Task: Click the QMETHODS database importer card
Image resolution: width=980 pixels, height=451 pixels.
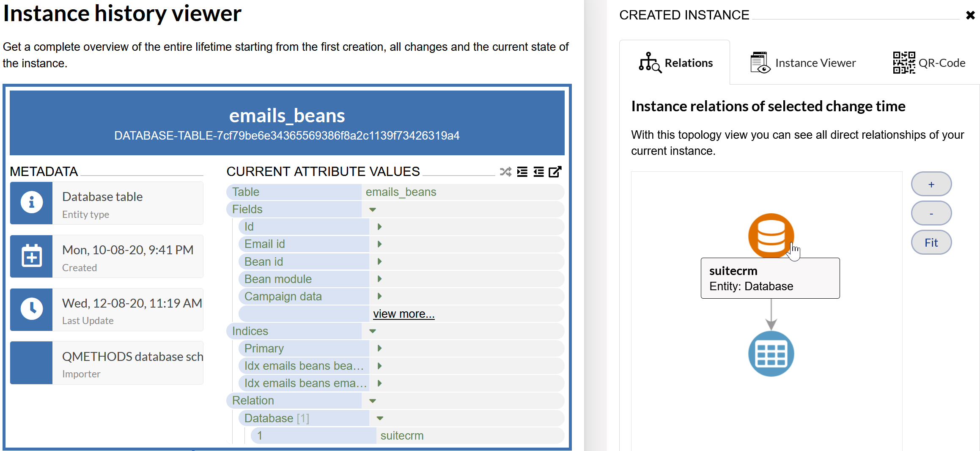Action: tap(107, 363)
